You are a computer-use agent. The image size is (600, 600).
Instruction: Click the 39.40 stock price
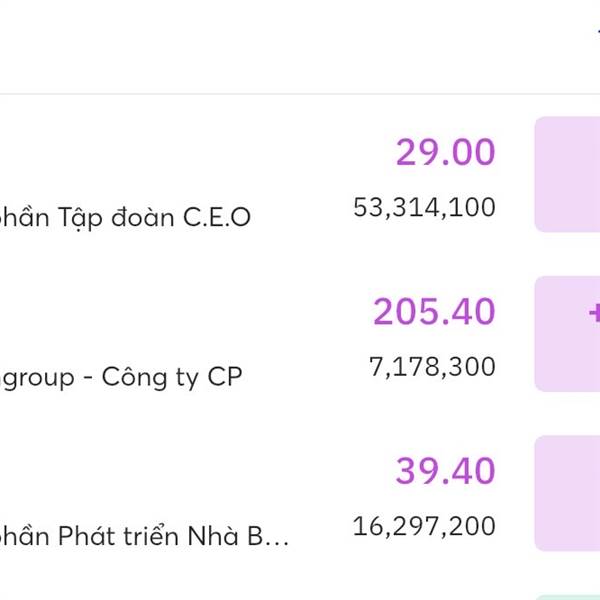(445, 471)
